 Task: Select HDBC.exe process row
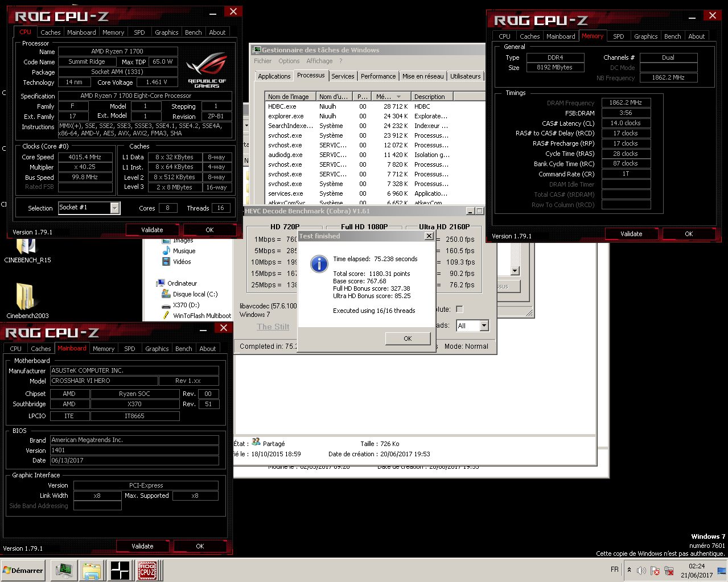pos(376,106)
